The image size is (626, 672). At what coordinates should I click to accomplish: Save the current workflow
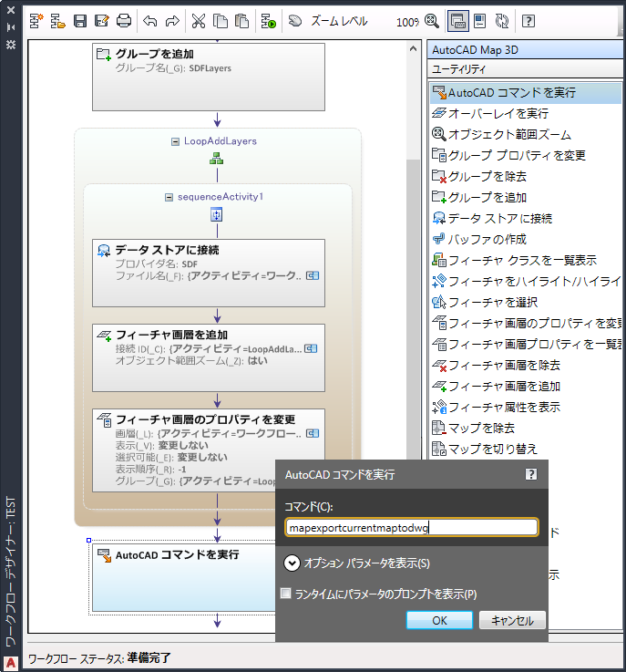point(80,21)
